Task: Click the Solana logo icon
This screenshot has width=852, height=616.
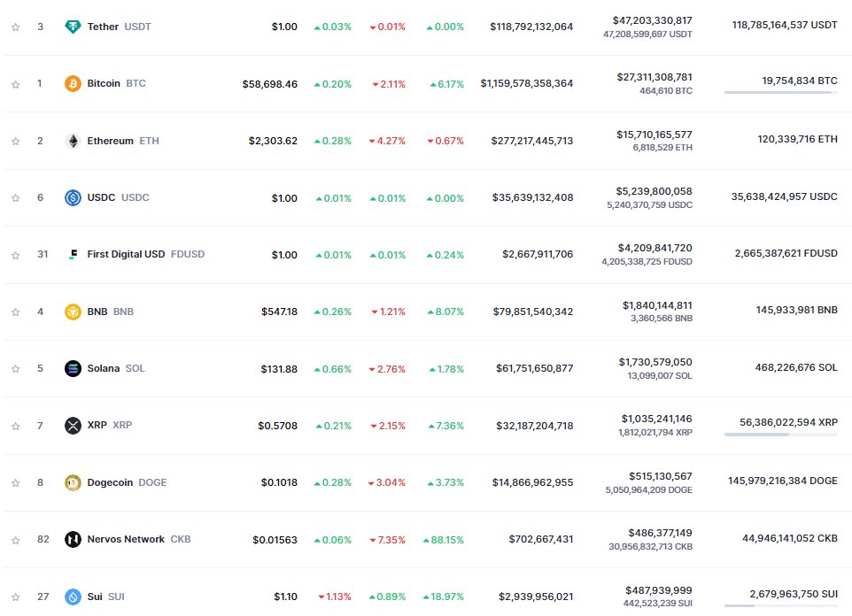Action: (x=73, y=368)
